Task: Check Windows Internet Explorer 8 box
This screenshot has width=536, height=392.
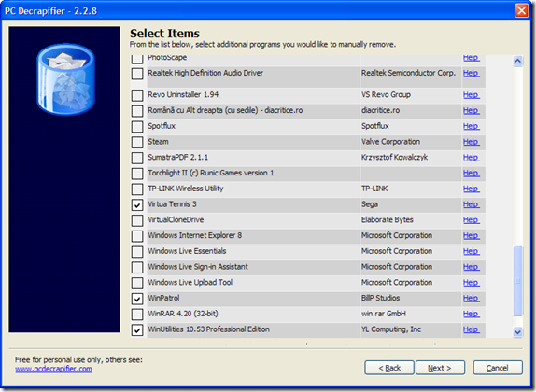Action: click(137, 236)
